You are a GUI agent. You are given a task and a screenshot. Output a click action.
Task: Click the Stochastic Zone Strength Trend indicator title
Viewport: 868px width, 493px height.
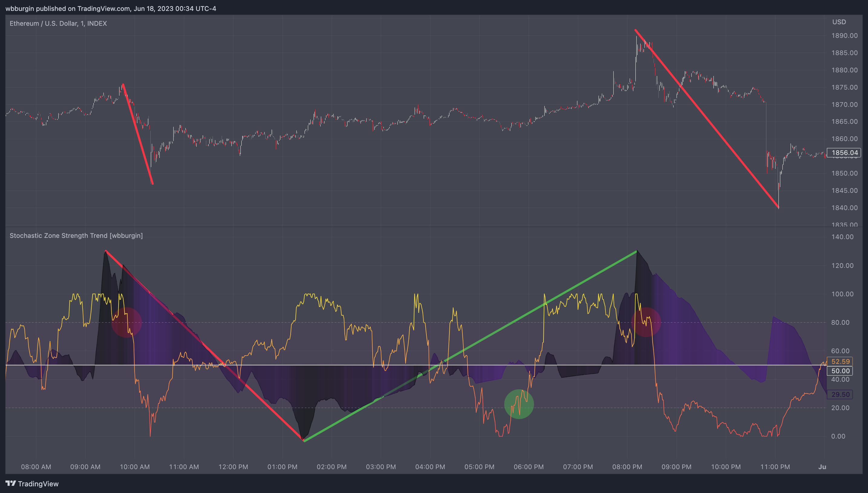[x=76, y=235]
